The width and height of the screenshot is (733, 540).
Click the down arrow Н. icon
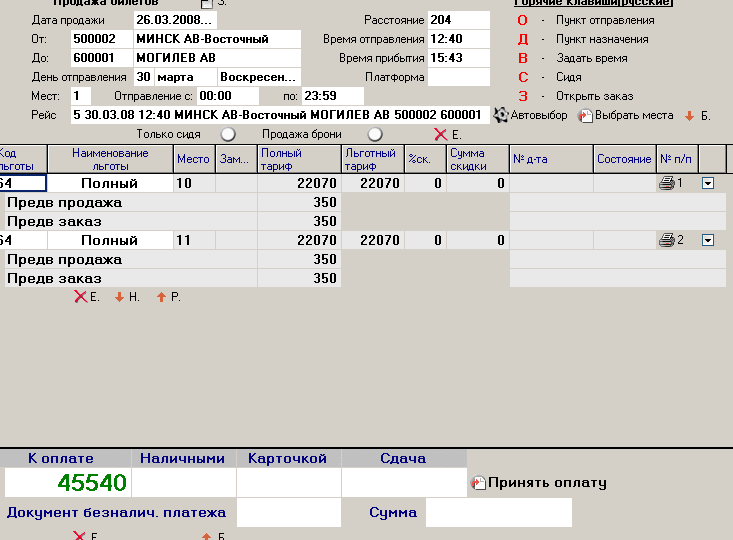point(119,297)
